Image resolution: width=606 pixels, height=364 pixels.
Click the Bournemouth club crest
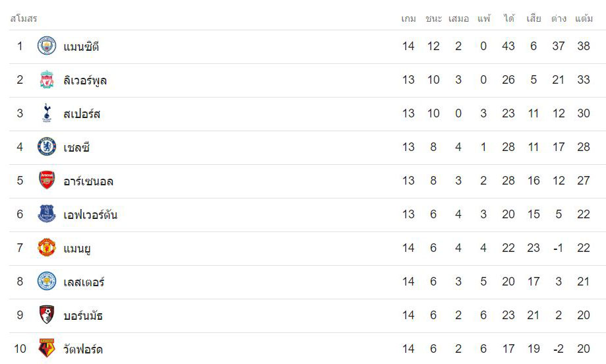[47, 315]
